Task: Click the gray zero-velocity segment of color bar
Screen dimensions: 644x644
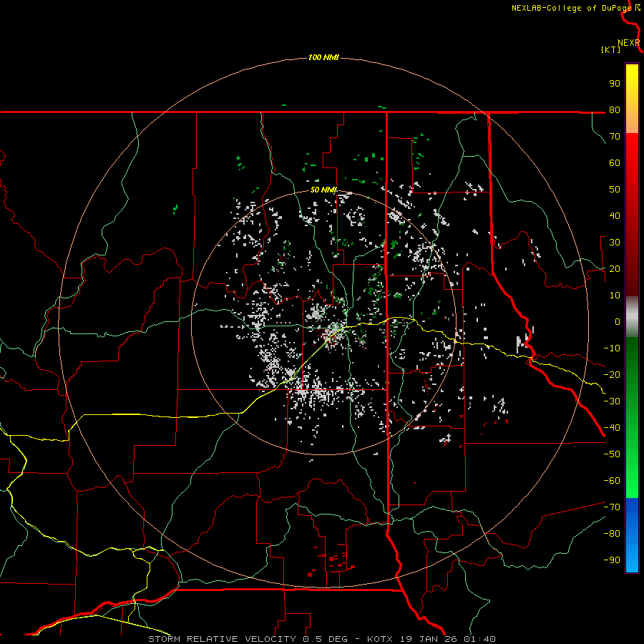Action: pyautogui.click(x=632, y=317)
